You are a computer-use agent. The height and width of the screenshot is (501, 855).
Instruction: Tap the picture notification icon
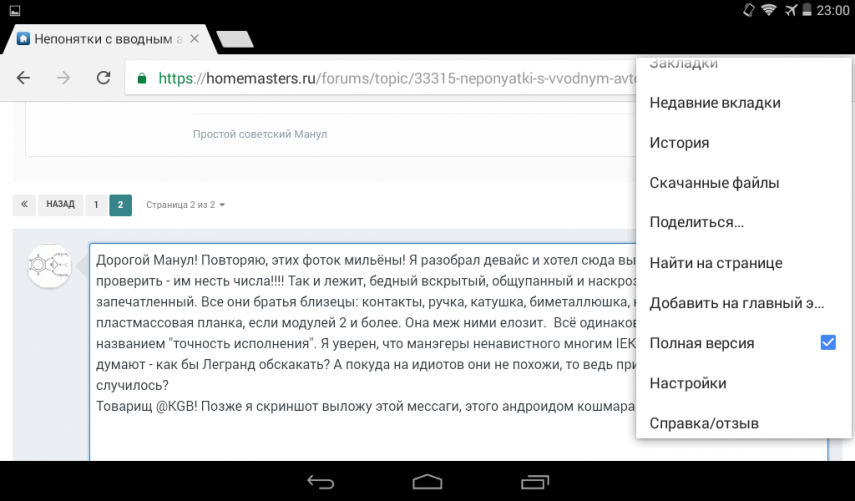15,10
